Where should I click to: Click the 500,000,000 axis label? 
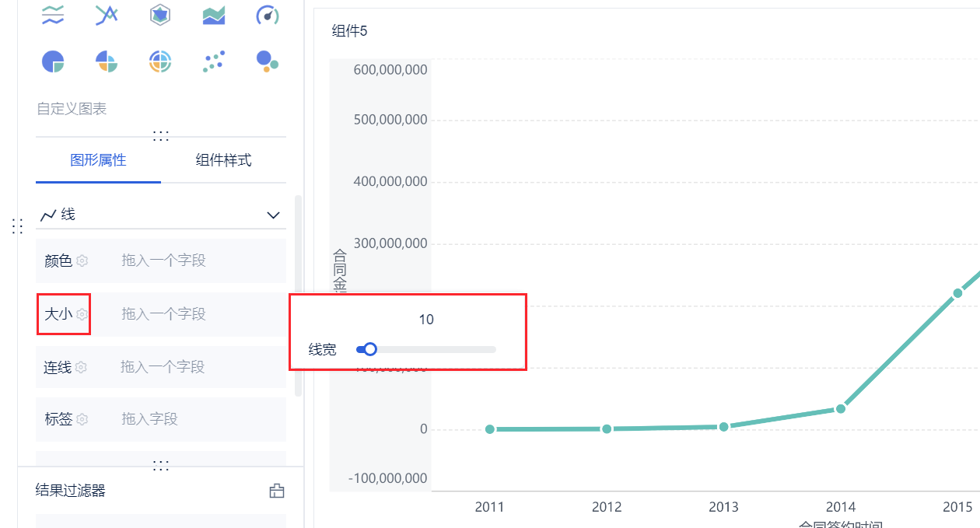(x=390, y=120)
